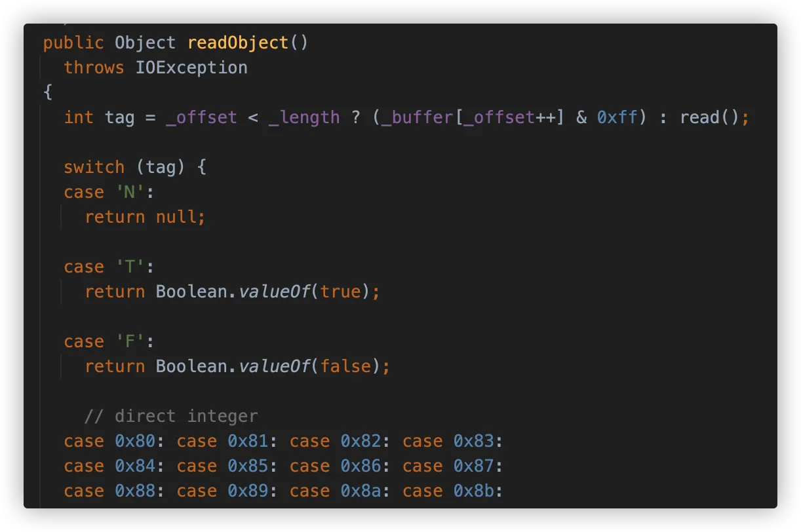Click the switch keyword

[x=94, y=168]
